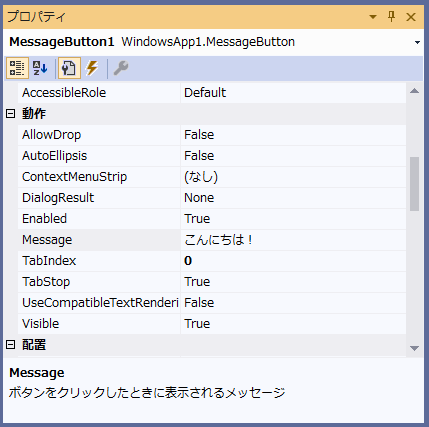
Task: Open the MessageButton1 object selector dropdown
Action: 417,42
